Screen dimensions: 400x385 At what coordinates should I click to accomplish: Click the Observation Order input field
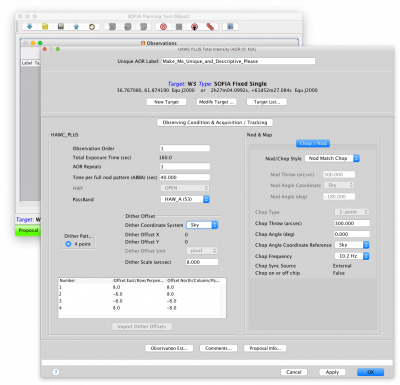coord(185,148)
